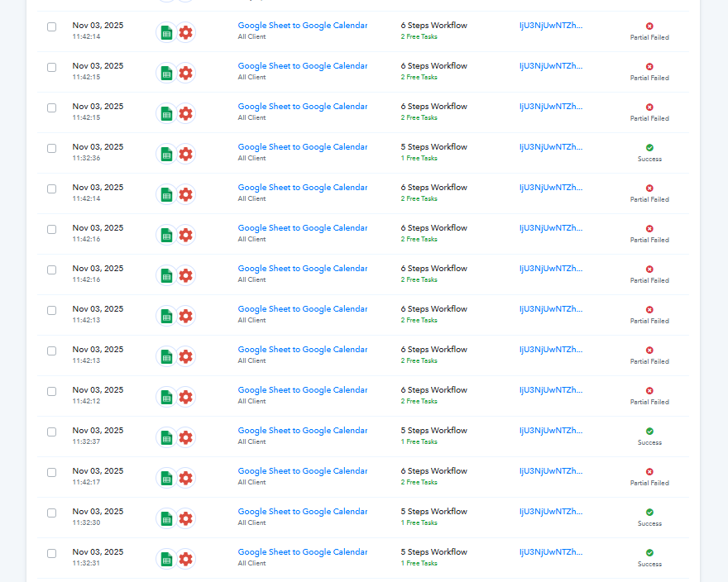Click the 'Partial Failed' label in the 11:42:12 row
Viewport: 728px width, 582px height.
(649, 403)
